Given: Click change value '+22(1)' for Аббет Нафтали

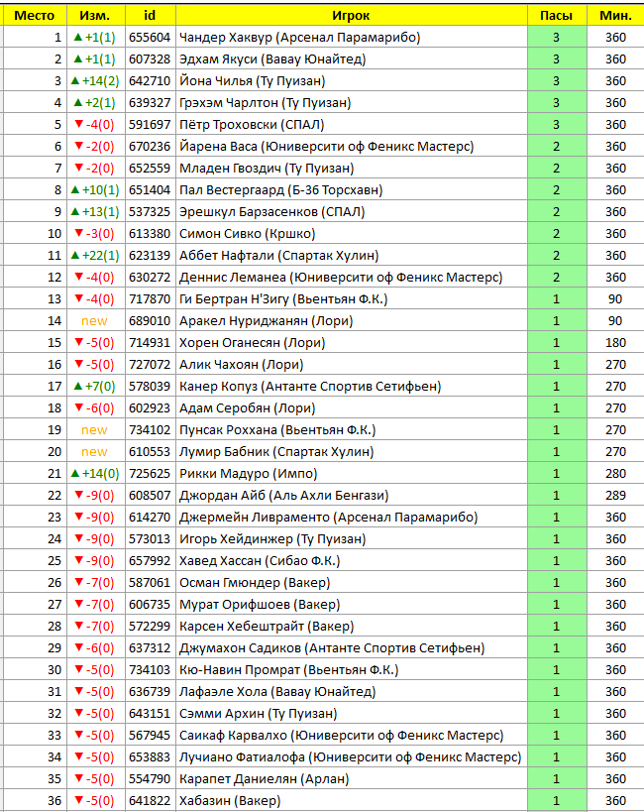Looking at the screenshot, I should coord(95,256).
